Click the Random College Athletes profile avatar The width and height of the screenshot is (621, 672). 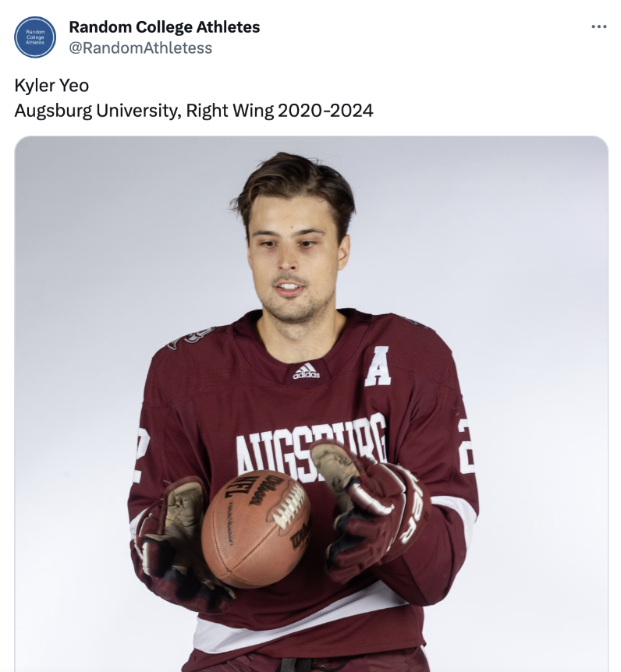click(x=35, y=37)
